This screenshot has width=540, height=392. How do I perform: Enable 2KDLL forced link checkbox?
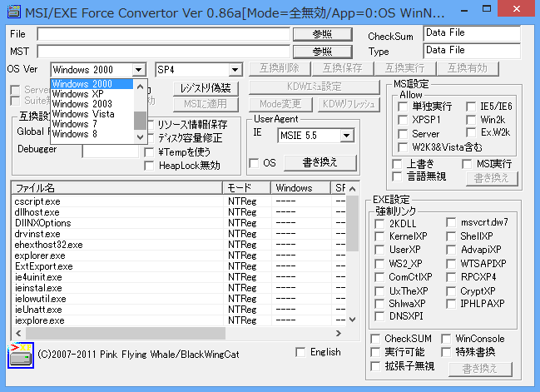[x=379, y=224]
